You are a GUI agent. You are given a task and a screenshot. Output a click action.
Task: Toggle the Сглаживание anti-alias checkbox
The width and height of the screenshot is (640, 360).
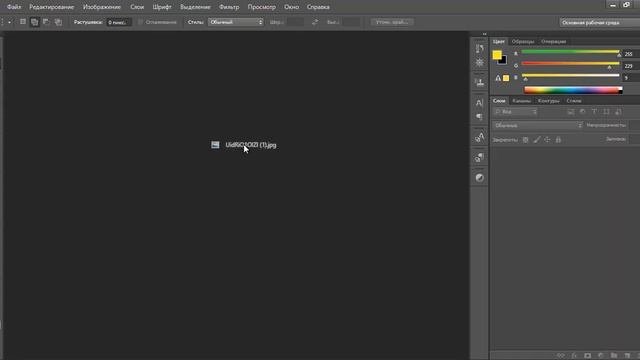140,22
